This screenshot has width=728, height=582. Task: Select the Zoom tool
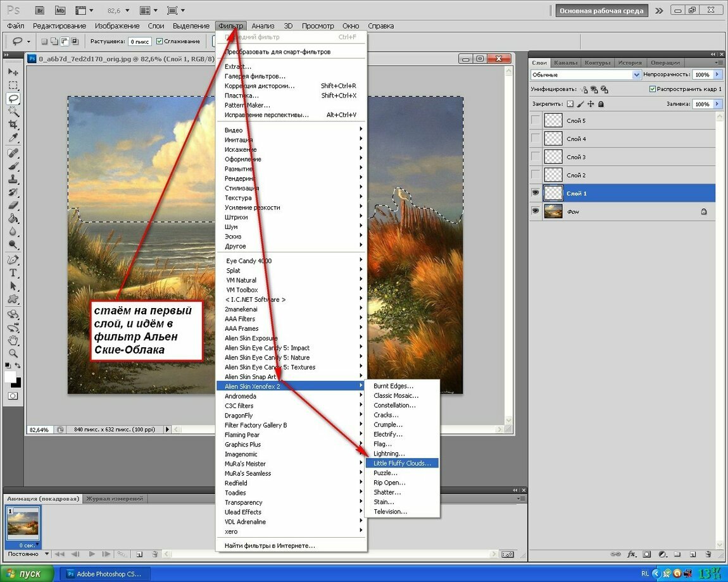[13, 354]
